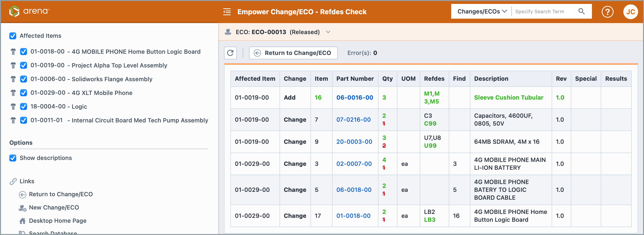Click the Sleeve Cushion Tubular description
The height and width of the screenshot is (235, 644).
508,98
